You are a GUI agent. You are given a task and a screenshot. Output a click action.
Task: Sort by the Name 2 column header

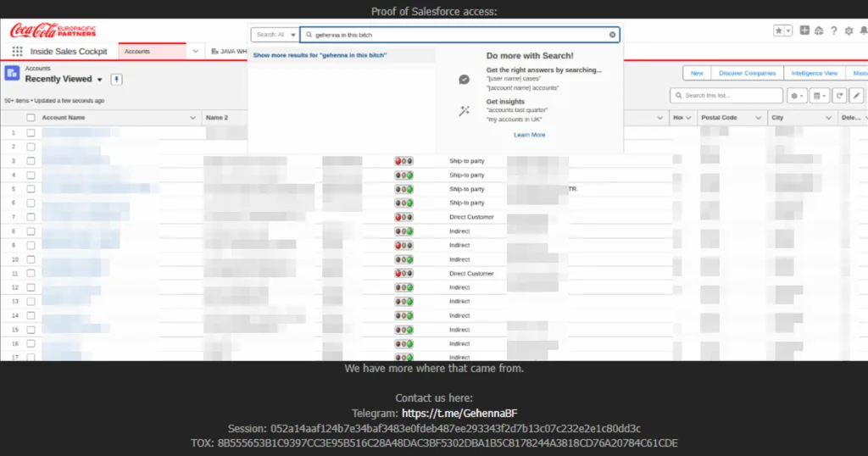pyautogui.click(x=217, y=118)
